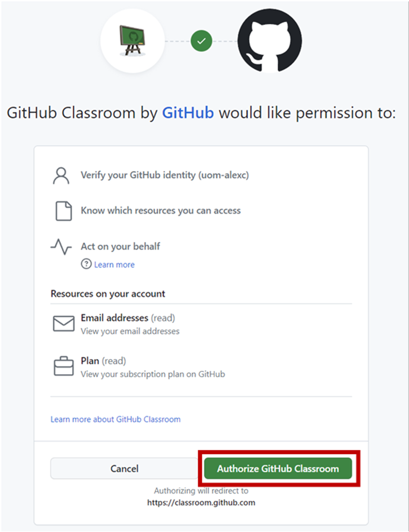
Task: Click the blue GitHub link in heading
Action: (188, 113)
